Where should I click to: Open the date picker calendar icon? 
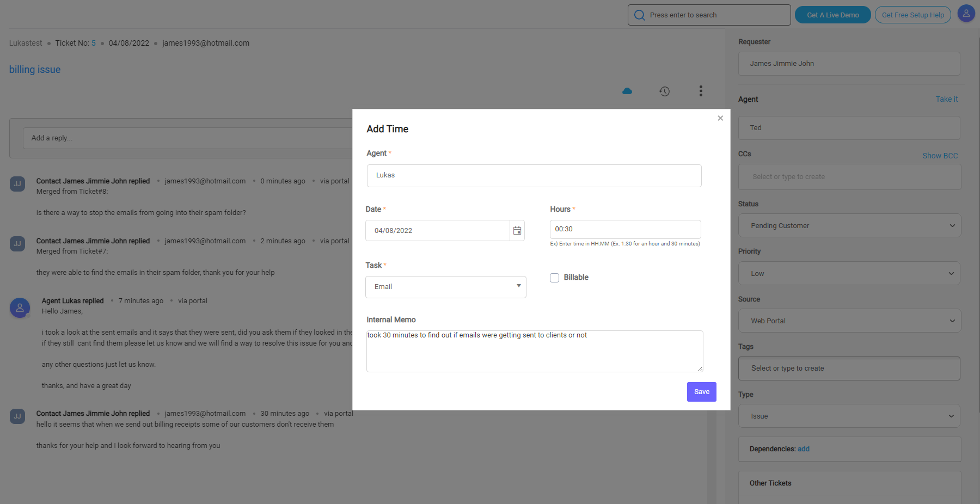[x=517, y=231]
